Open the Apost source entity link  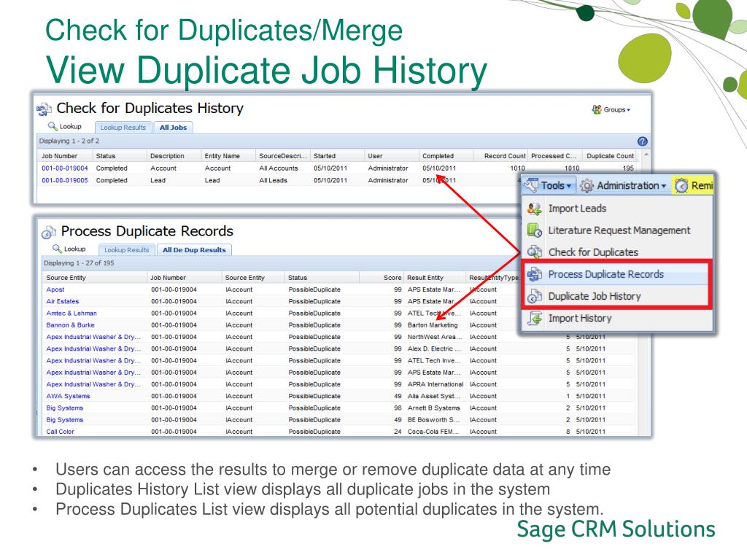coord(55,289)
